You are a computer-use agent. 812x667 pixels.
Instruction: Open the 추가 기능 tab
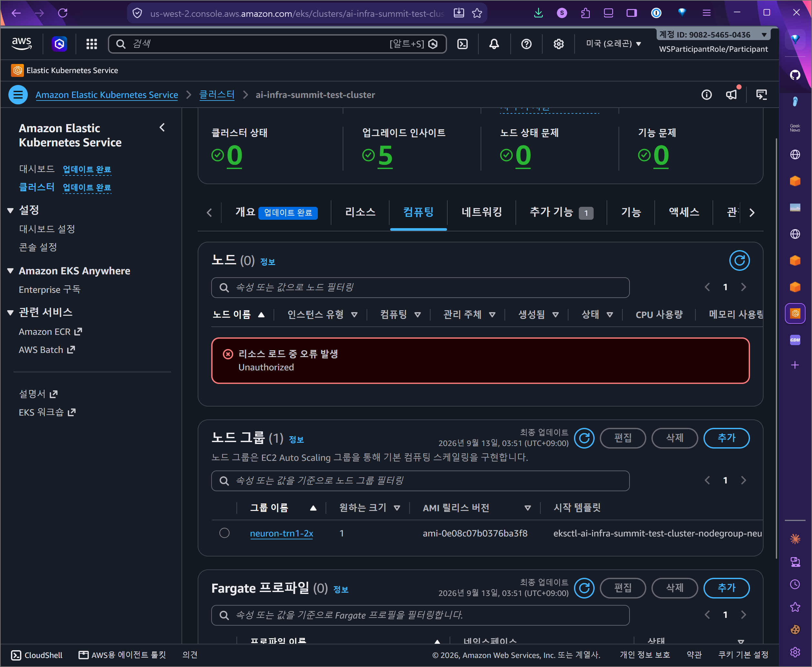coord(561,212)
